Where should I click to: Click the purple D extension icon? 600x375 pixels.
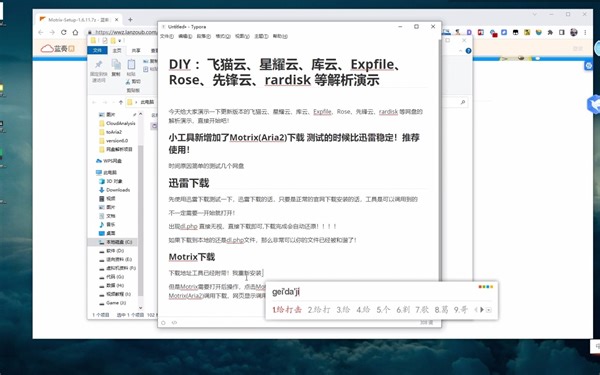469,33
